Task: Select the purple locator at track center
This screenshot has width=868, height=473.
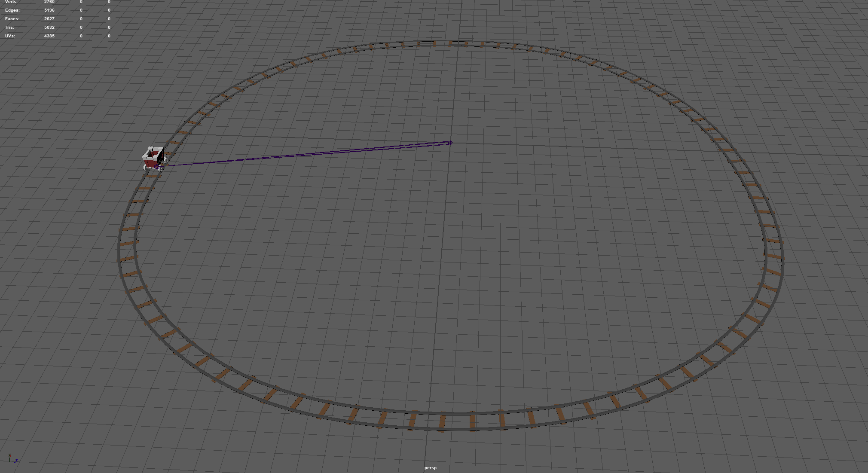Action: point(450,143)
